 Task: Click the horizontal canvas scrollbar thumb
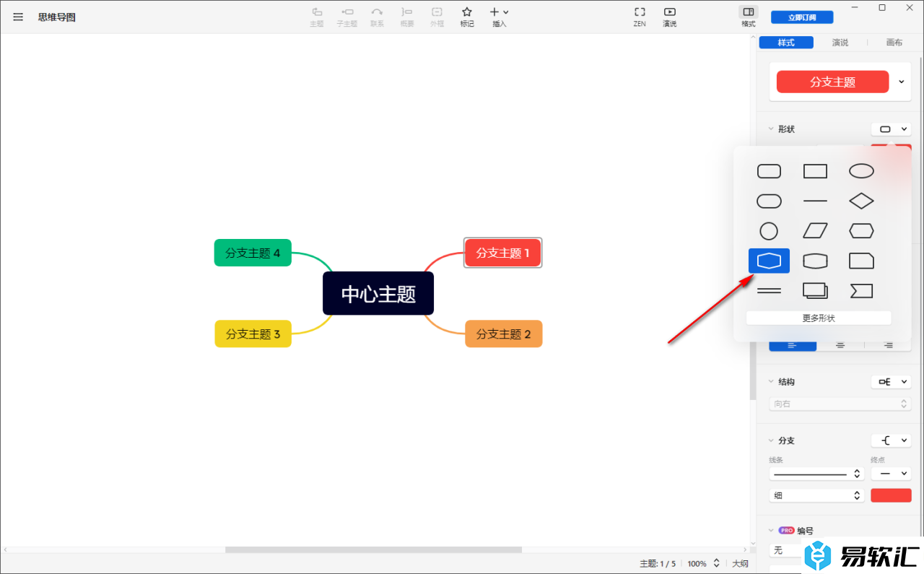click(x=373, y=549)
